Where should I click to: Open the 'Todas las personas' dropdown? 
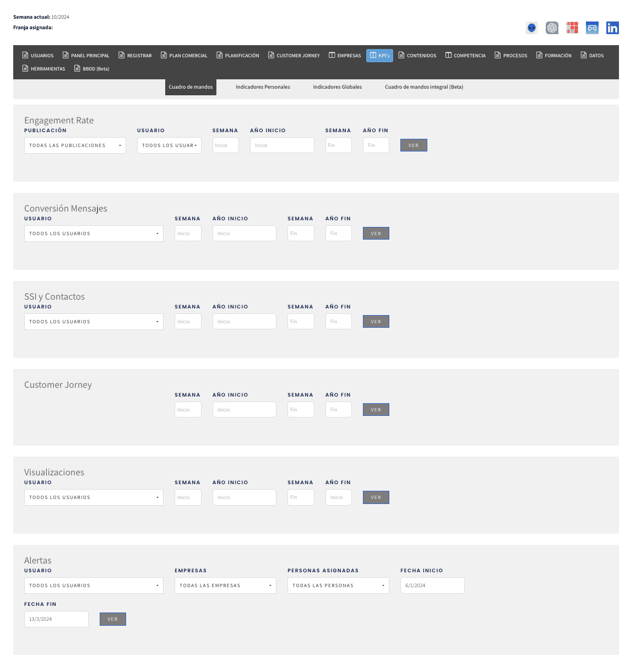tap(338, 586)
